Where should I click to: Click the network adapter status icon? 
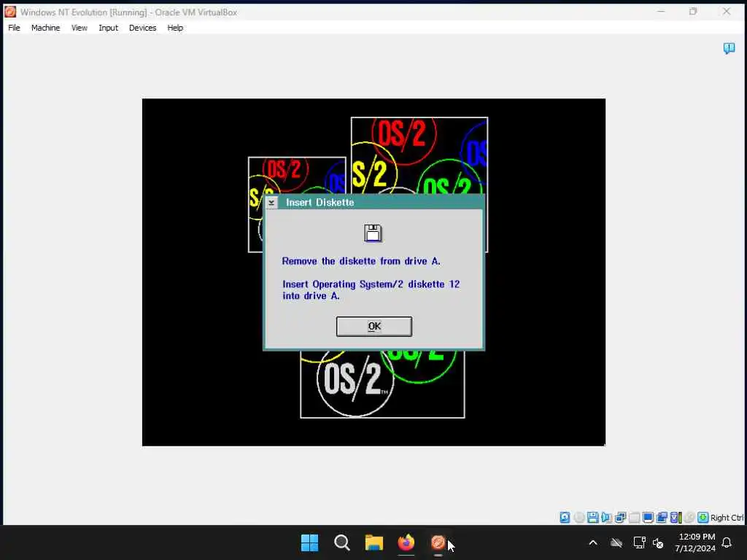point(620,517)
